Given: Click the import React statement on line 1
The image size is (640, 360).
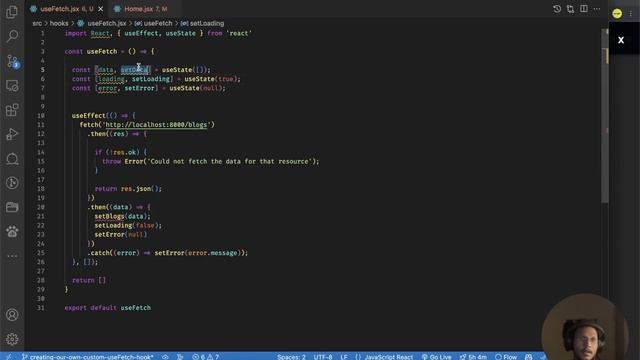Looking at the screenshot, I should click(x=158, y=33).
